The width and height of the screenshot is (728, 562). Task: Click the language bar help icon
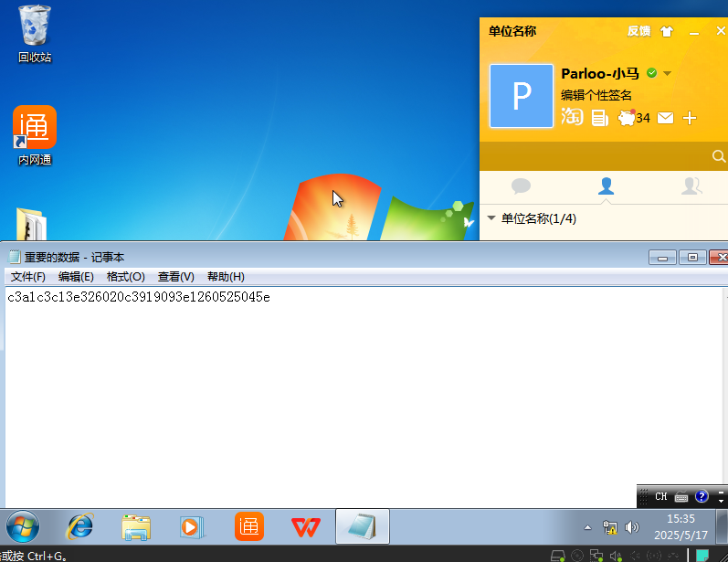coord(702,496)
